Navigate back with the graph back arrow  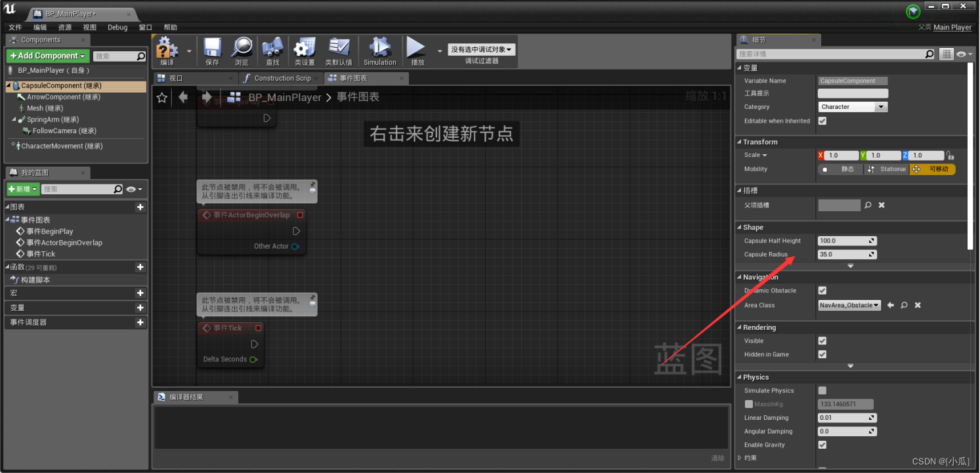pyautogui.click(x=183, y=98)
